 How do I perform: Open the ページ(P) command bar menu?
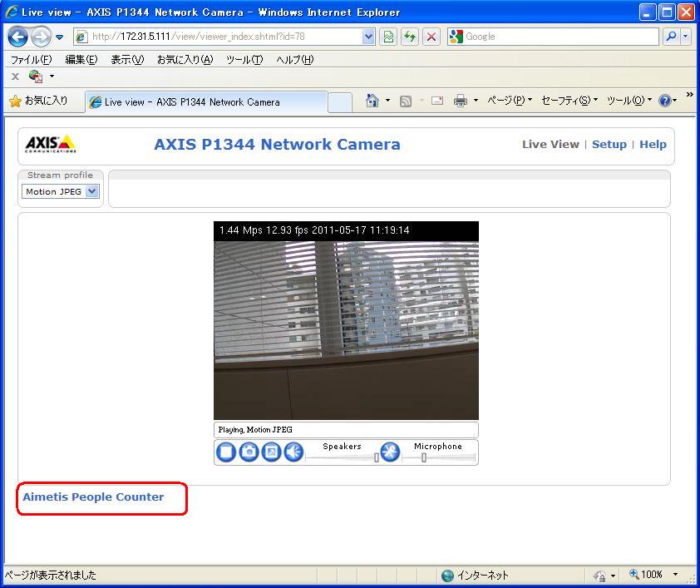point(510,101)
